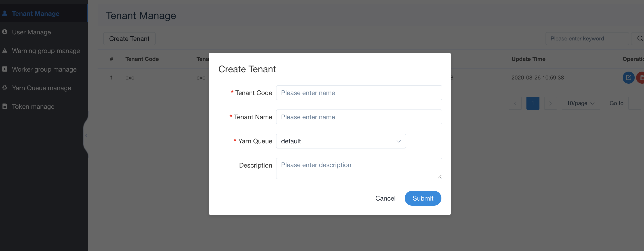The image size is (644, 251).
Task: Submit the Create Tenant form
Action: (423, 198)
